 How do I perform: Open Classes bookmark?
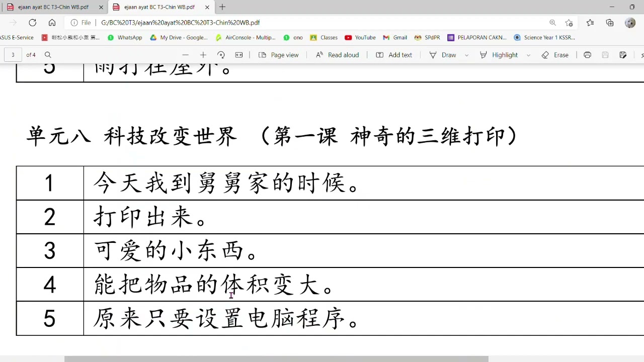(324, 37)
